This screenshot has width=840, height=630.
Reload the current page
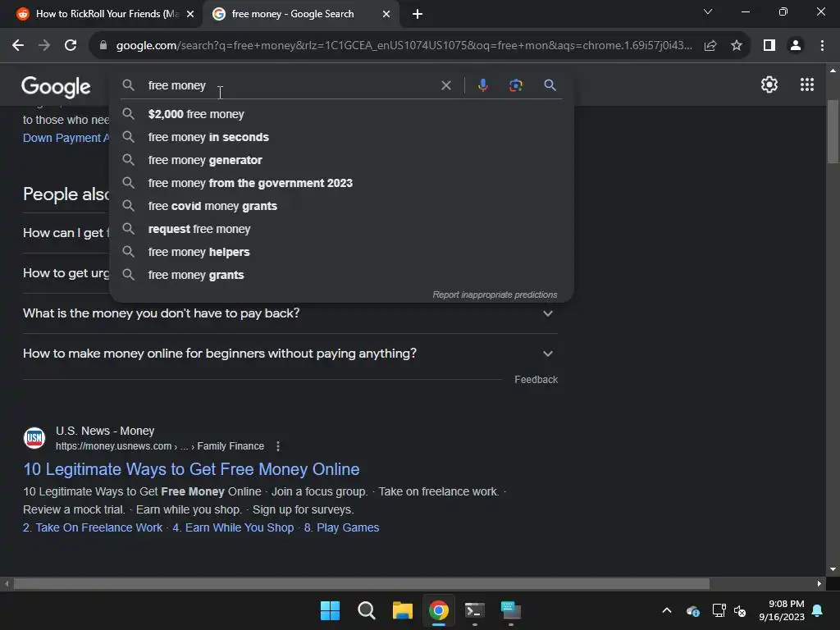point(71,46)
